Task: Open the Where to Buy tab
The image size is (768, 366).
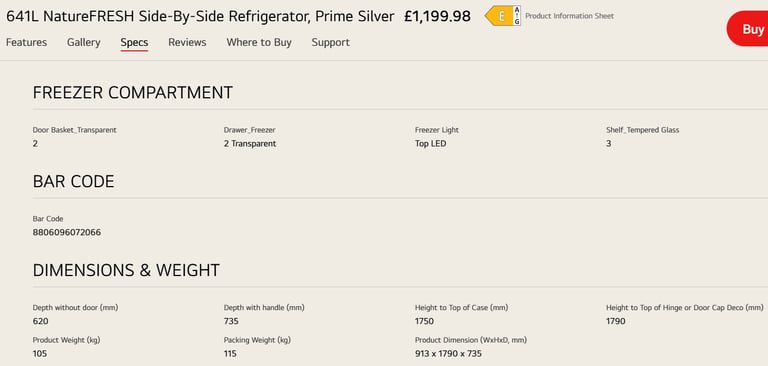Action: (x=259, y=43)
